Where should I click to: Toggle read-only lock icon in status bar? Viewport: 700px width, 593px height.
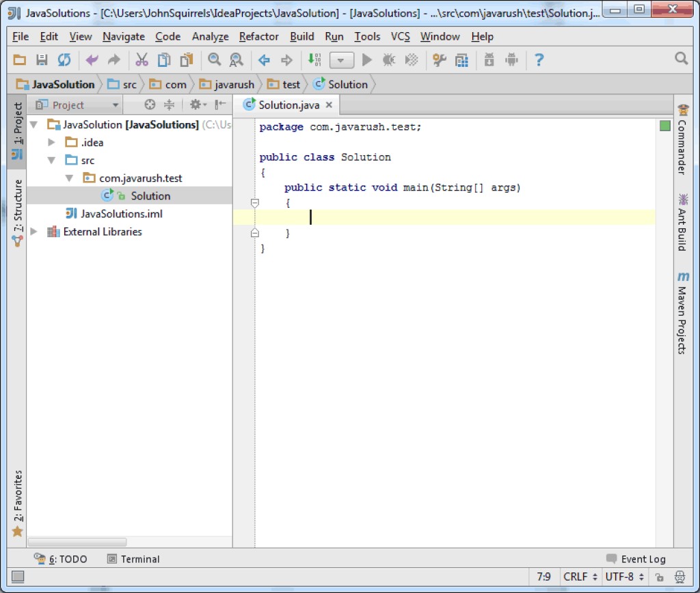coord(660,577)
